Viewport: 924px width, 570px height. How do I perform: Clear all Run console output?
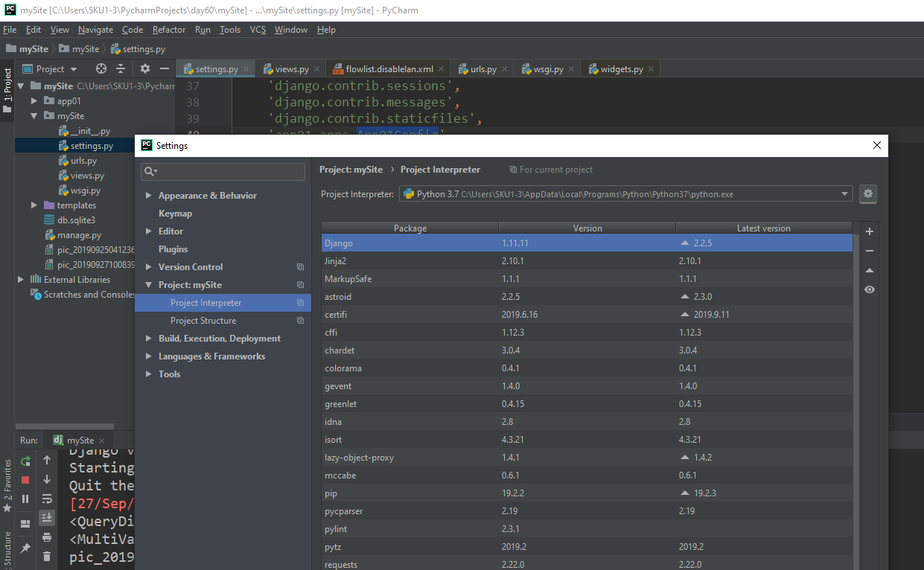coord(47,556)
